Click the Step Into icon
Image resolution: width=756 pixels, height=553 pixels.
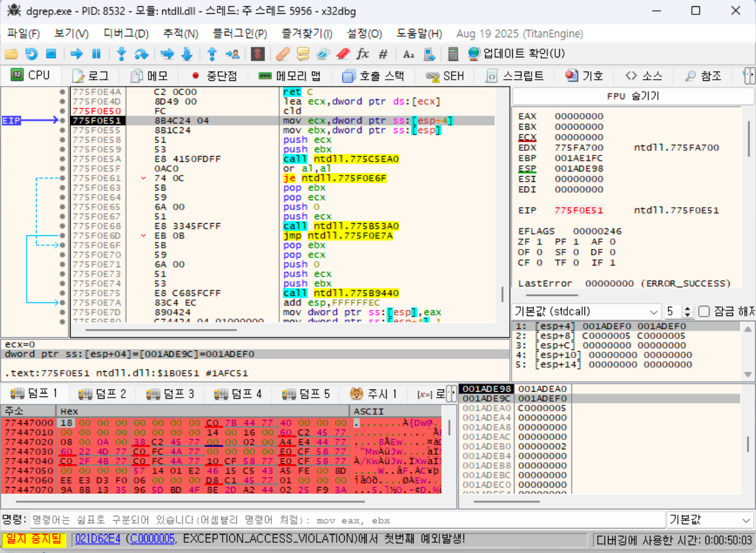pos(121,54)
